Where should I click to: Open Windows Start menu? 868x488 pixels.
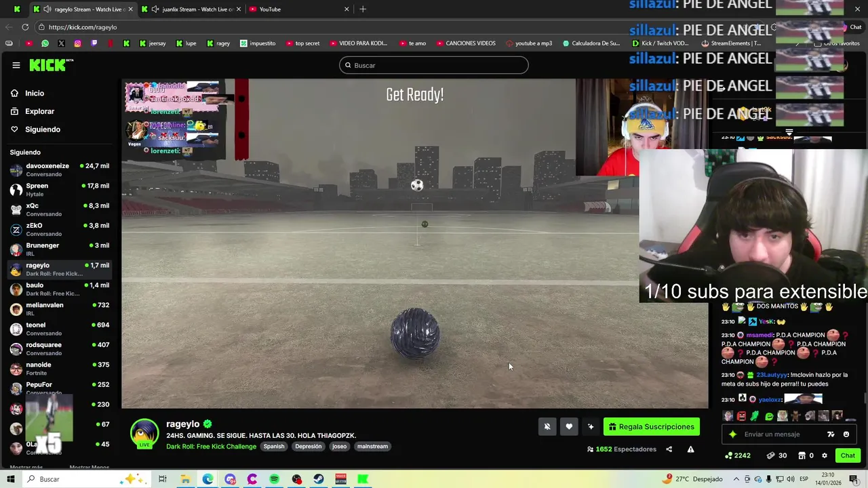10,479
